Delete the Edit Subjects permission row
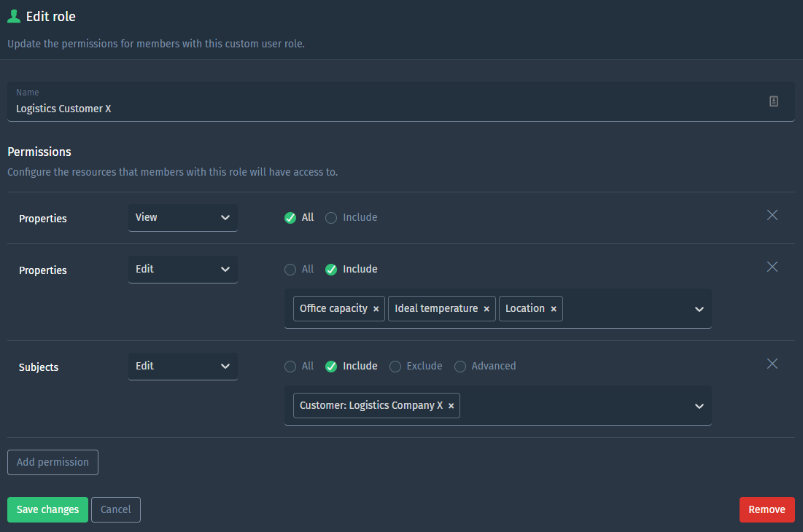The image size is (803, 532). click(x=772, y=364)
